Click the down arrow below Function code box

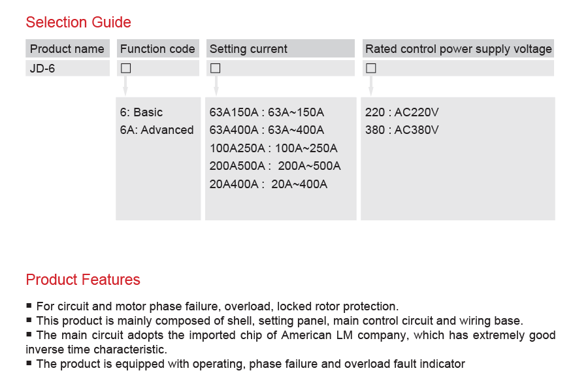(125, 86)
